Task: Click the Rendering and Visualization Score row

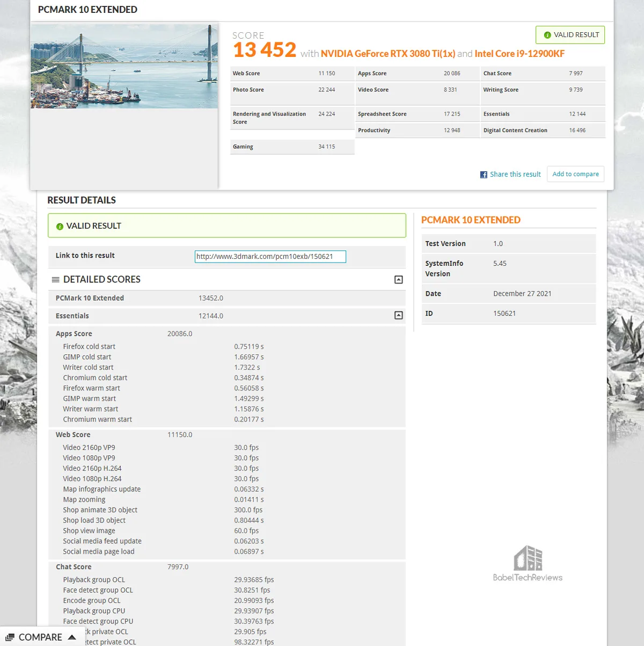Action: tap(292, 118)
